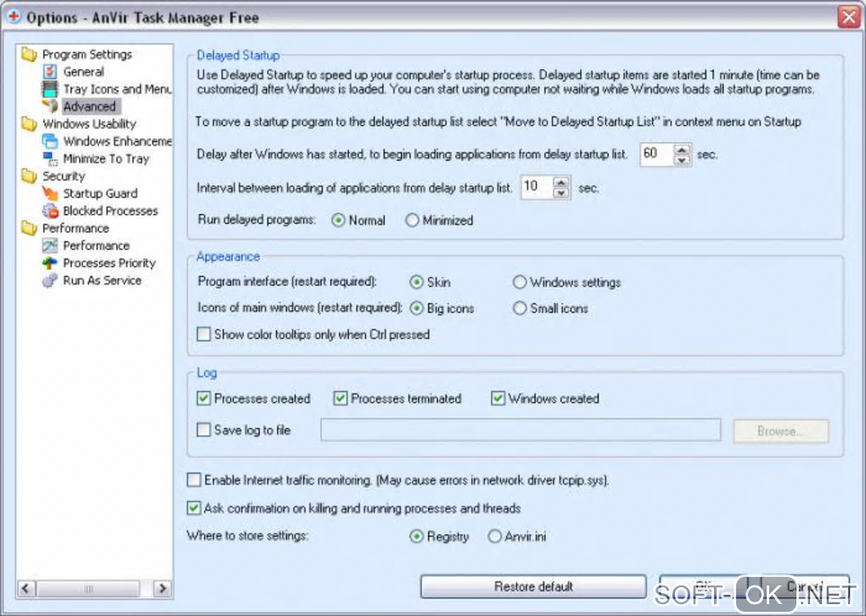
Task: Click the Processes Priority icon
Action: (50, 263)
